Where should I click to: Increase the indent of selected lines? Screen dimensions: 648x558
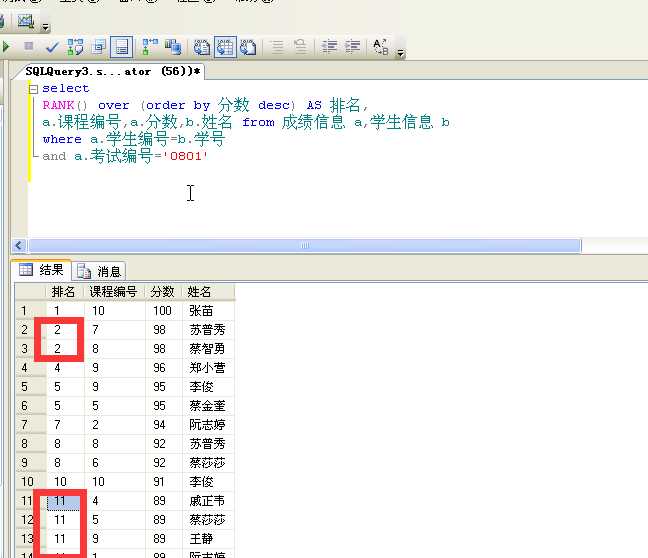(353, 47)
